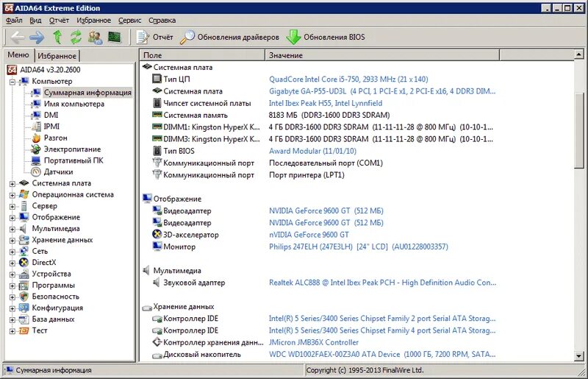Viewport: 588px width, 379px height.
Task: Open Портативный ПК tree item
Action: [x=73, y=160]
